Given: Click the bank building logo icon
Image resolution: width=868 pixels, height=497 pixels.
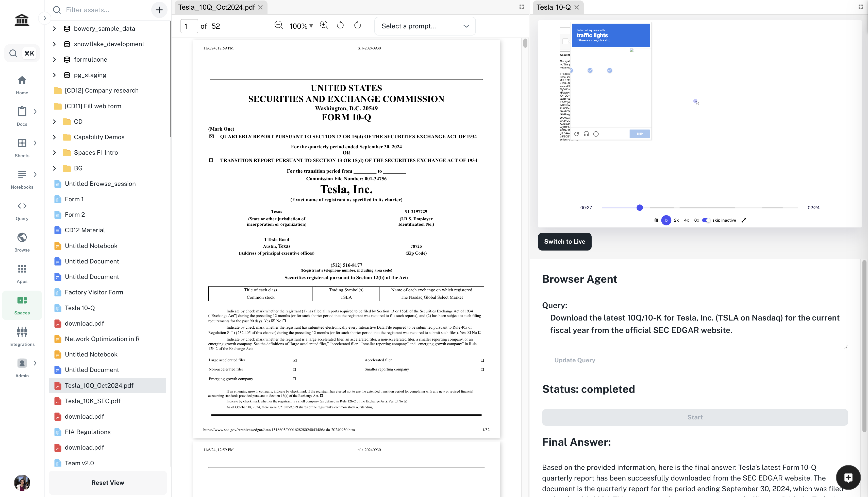Looking at the screenshot, I should coord(22,20).
